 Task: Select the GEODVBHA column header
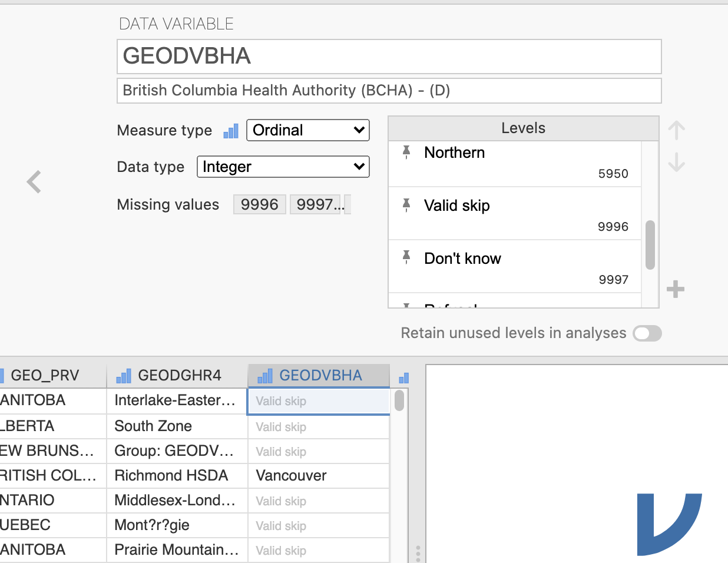[319, 376]
